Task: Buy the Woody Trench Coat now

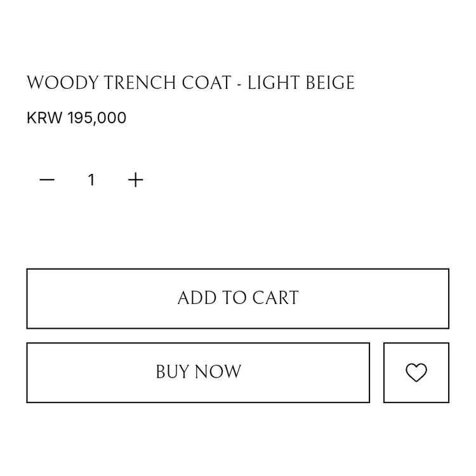Action: [x=198, y=373]
